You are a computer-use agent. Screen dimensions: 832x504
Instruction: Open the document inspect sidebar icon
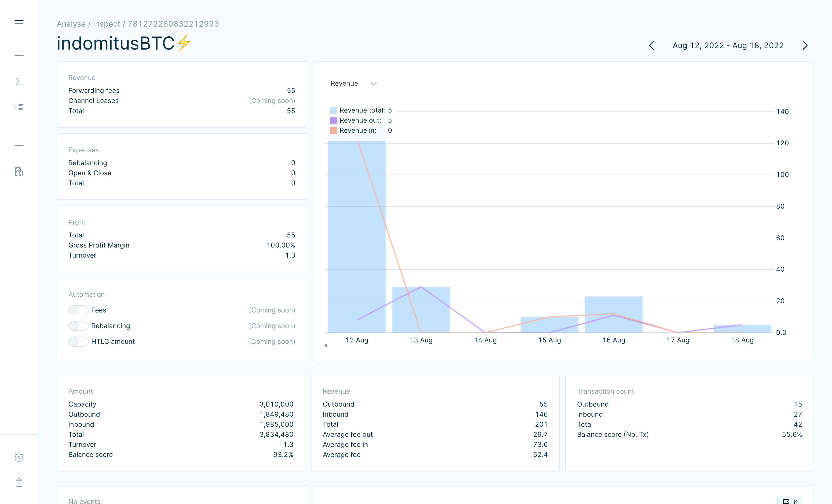[x=19, y=171]
